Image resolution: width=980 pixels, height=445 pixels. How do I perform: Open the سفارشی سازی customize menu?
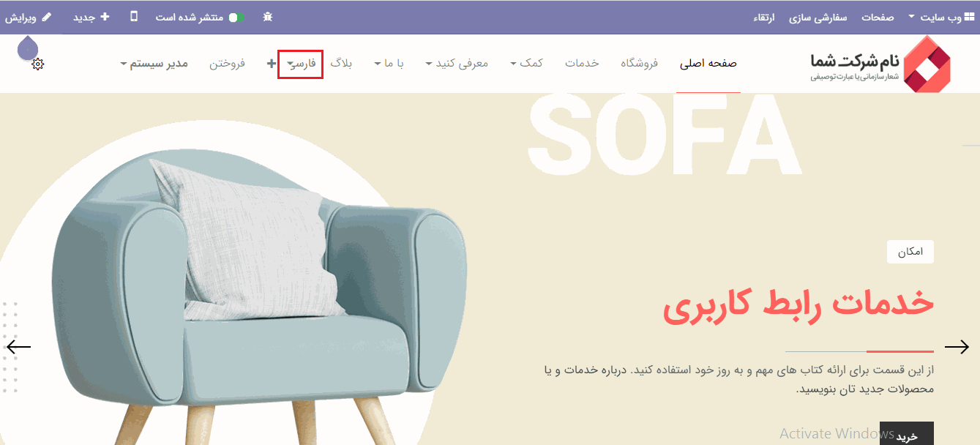(818, 17)
